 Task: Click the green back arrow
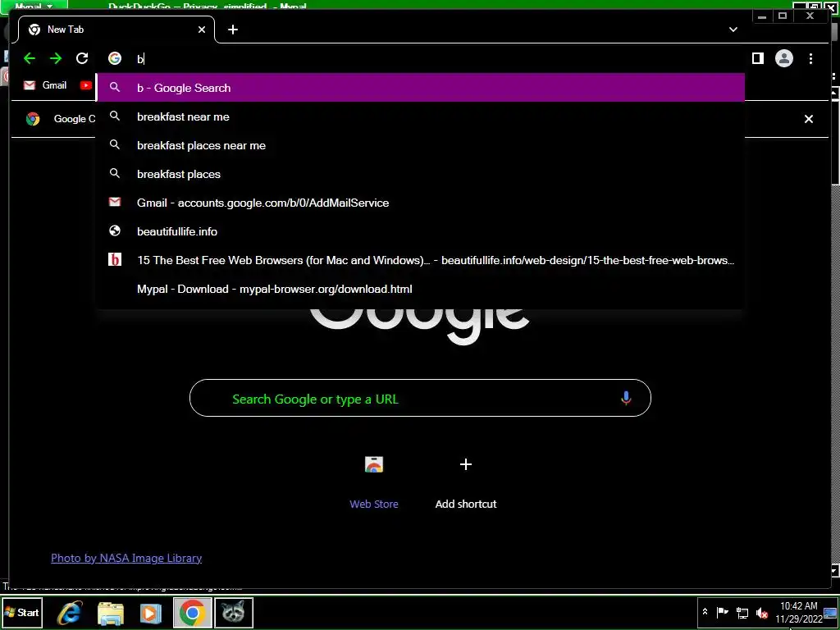click(30, 58)
